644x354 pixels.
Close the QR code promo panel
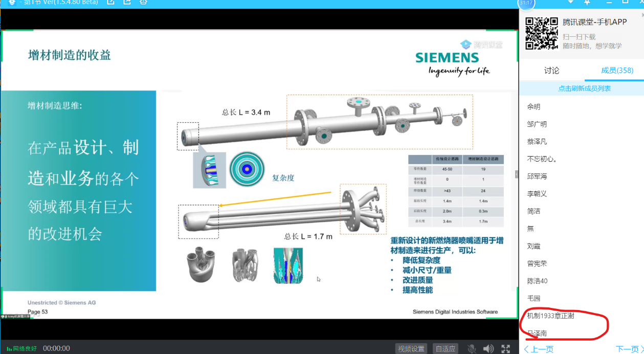(642, 15)
